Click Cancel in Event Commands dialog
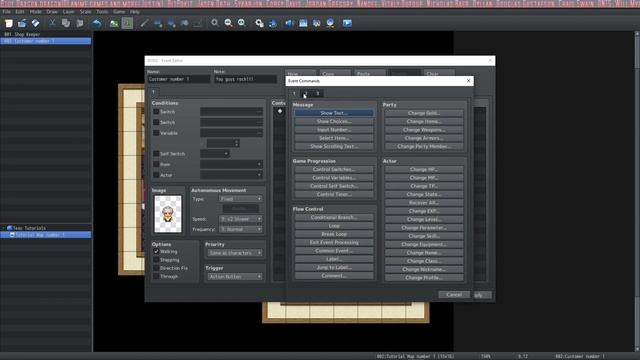 click(454, 295)
